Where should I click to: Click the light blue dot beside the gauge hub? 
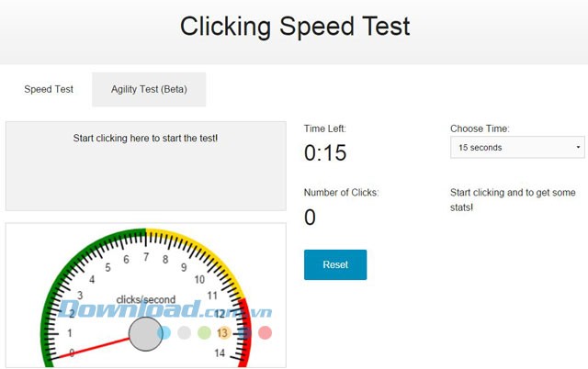(164, 332)
